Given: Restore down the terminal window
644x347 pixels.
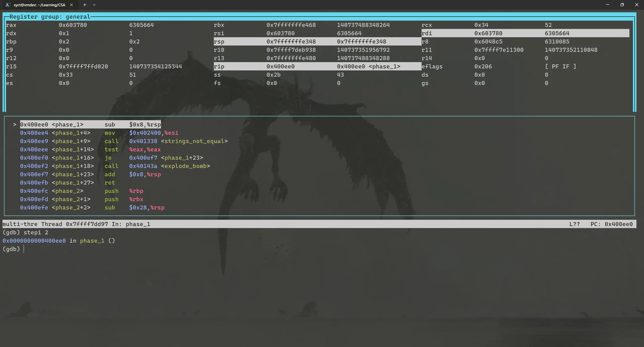Looking at the screenshot, I should point(622,5).
